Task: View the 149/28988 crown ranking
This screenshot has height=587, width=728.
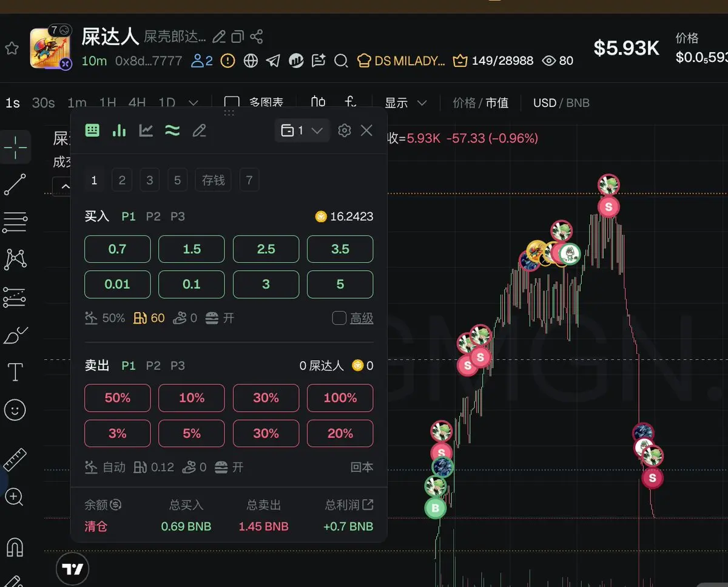Action: [493, 61]
